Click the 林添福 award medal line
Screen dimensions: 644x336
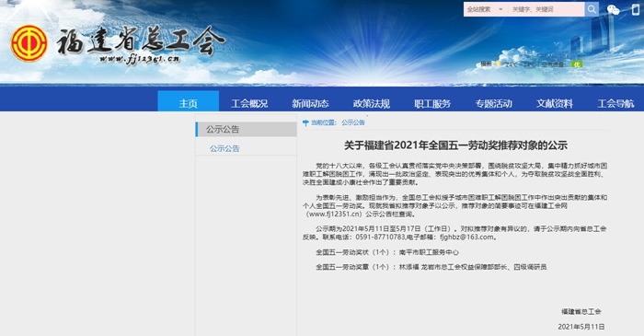[431, 267]
